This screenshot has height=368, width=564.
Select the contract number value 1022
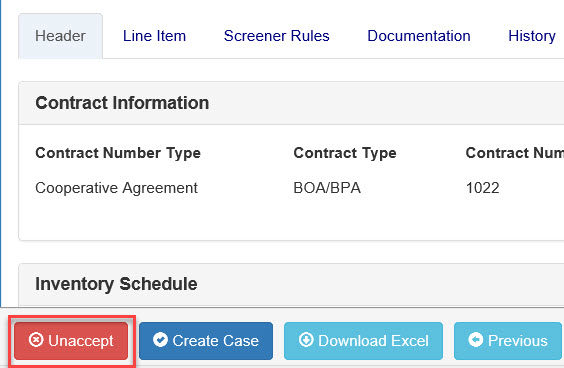click(x=482, y=188)
